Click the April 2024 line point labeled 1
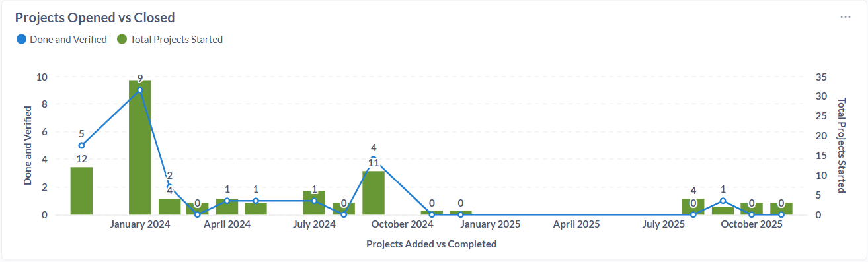Screen dimensions: 868x262 click(227, 201)
